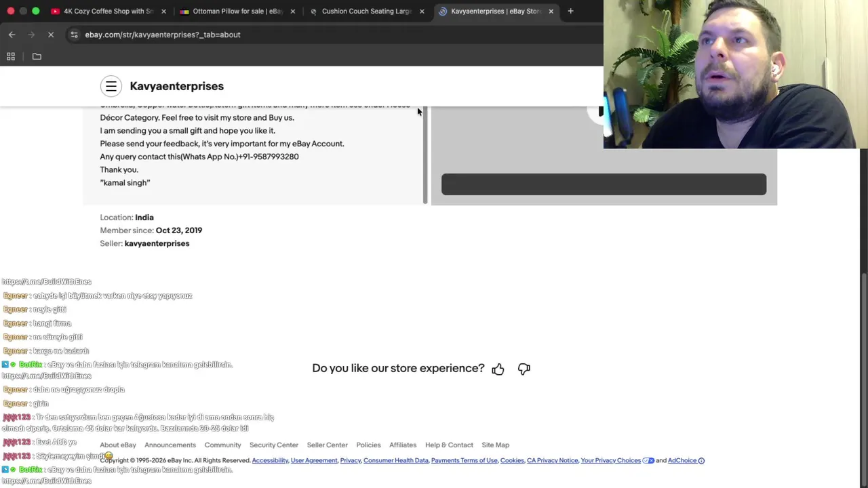
Task: Close the Ottoman Pillow for sale tab
Action: (293, 12)
